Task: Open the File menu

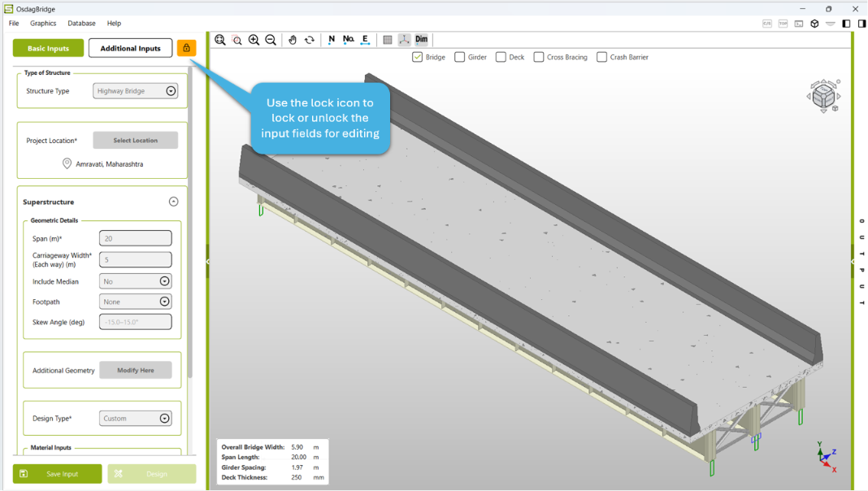Action: [14, 24]
